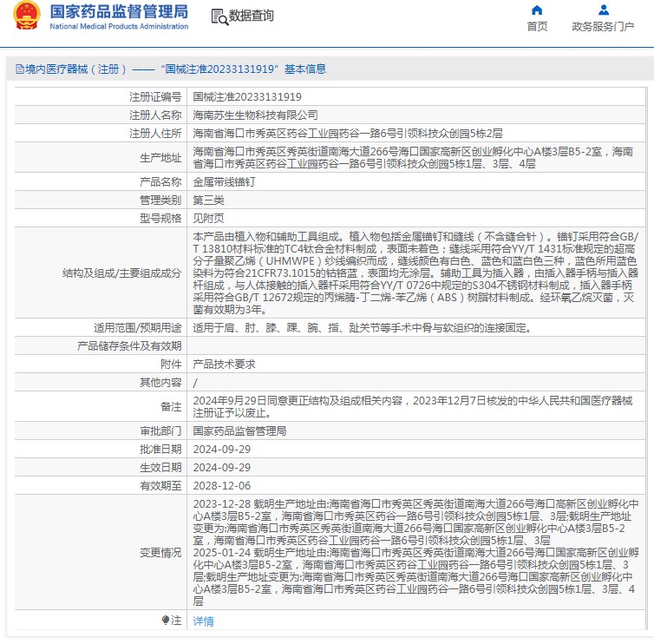The image size is (654, 644).
Task: Go to 首页 text link
Action: (x=537, y=26)
